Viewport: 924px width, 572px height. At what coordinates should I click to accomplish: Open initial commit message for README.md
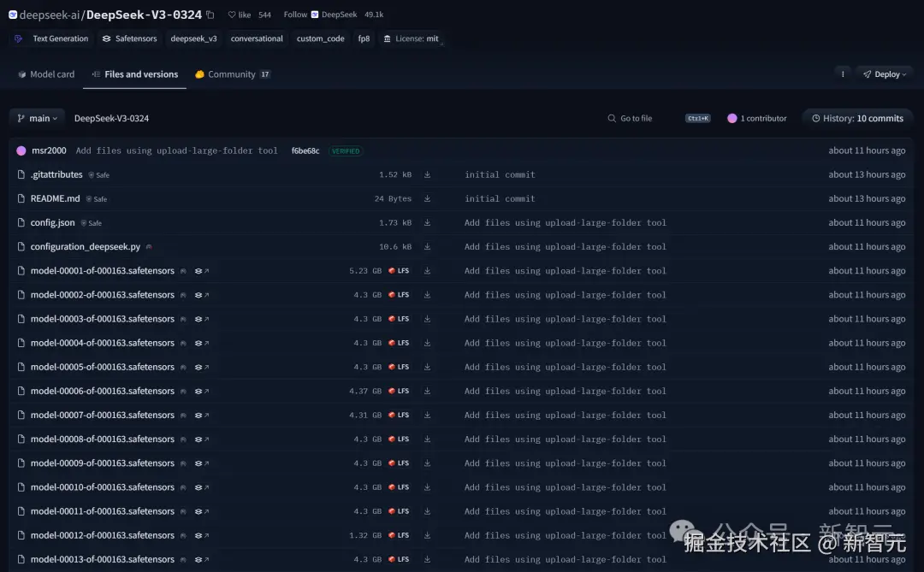point(500,199)
